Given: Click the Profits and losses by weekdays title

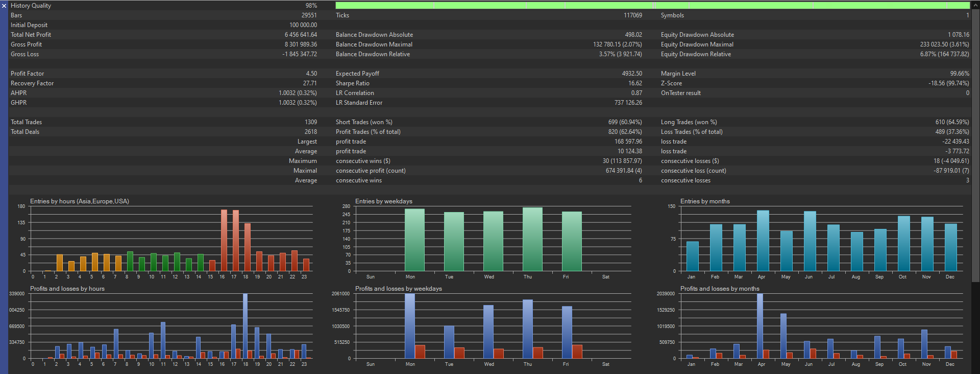Looking at the screenshot, I should pos(399,289).
